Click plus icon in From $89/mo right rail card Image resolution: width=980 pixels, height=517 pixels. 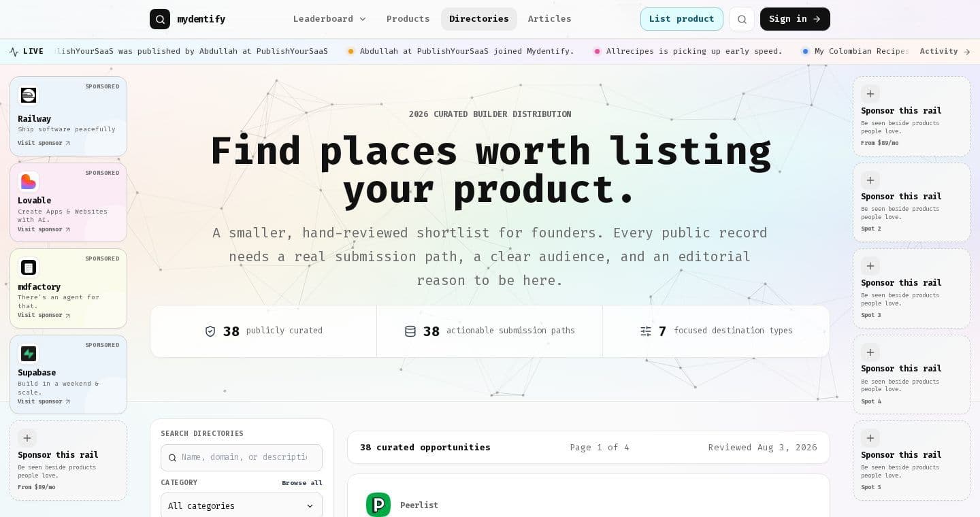pyautogui.click(x=870, y=94)
